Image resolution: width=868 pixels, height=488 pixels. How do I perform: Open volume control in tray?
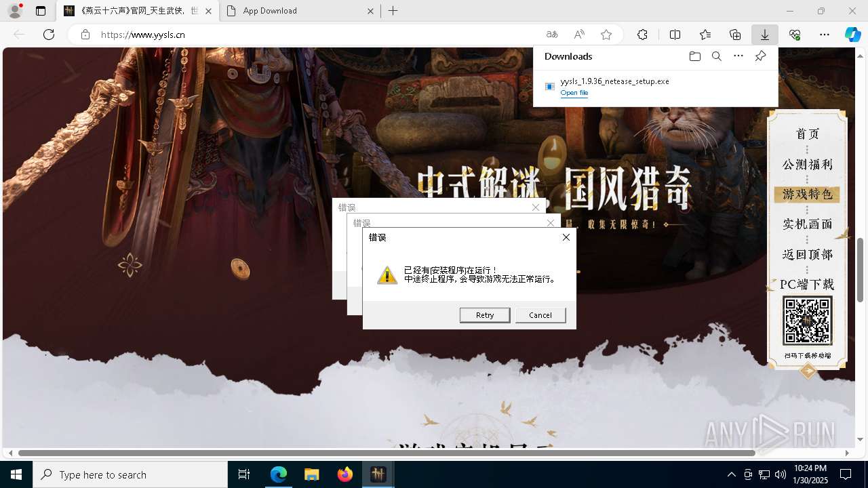(x=780, y=474)
